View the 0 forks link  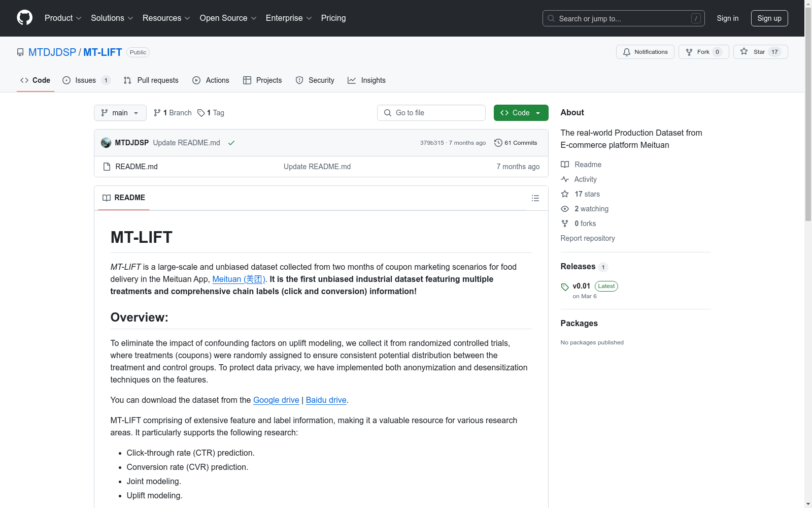(579, 224)
